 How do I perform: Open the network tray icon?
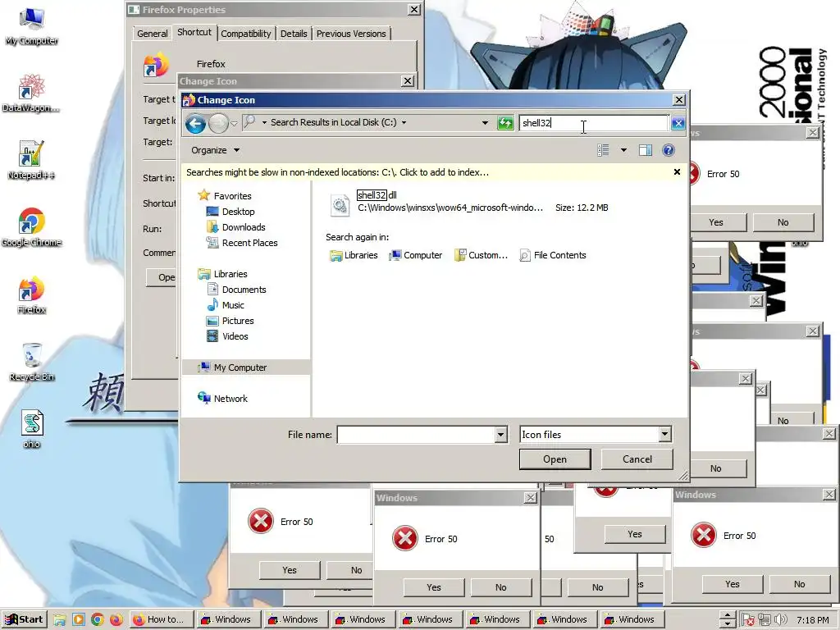coord(764,620)
